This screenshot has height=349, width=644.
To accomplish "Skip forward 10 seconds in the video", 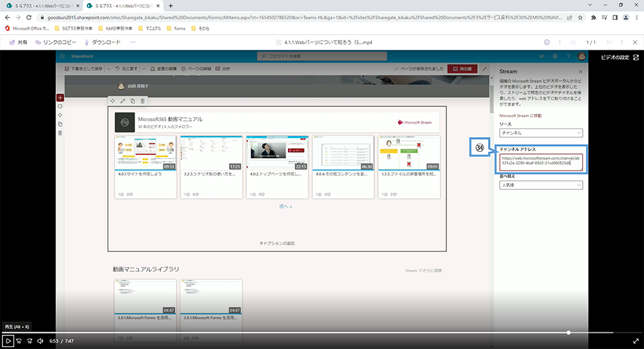I will pos(29,341).
